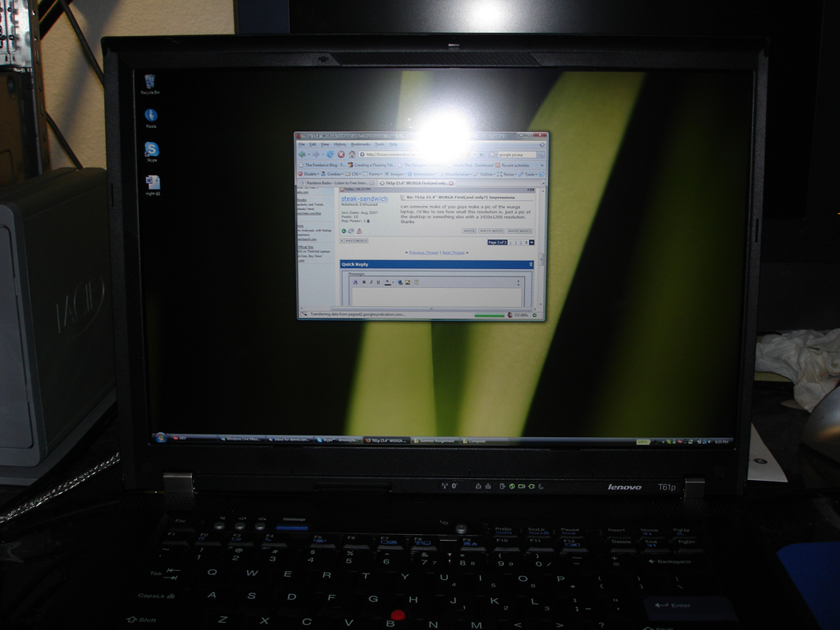840x630 pixels.
Task: Insert link icon in Quick Reply editor
Action: click(x=400, y=282)
